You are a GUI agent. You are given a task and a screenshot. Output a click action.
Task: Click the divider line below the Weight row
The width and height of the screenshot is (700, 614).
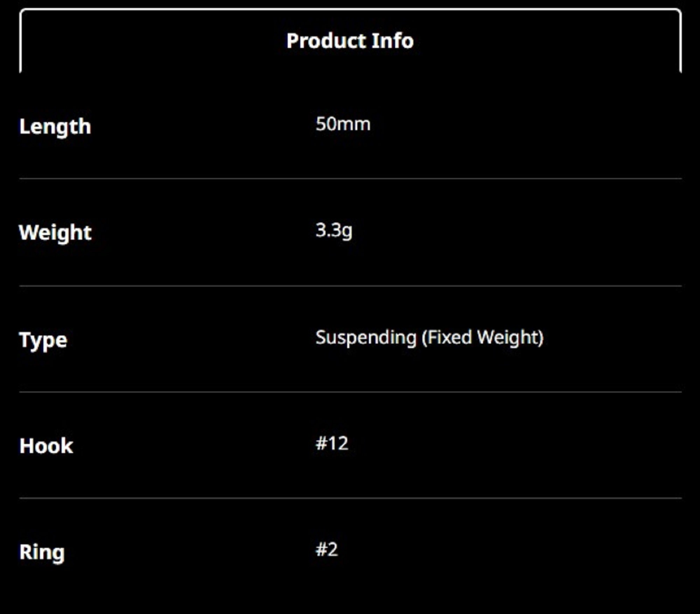click(350, 286)
